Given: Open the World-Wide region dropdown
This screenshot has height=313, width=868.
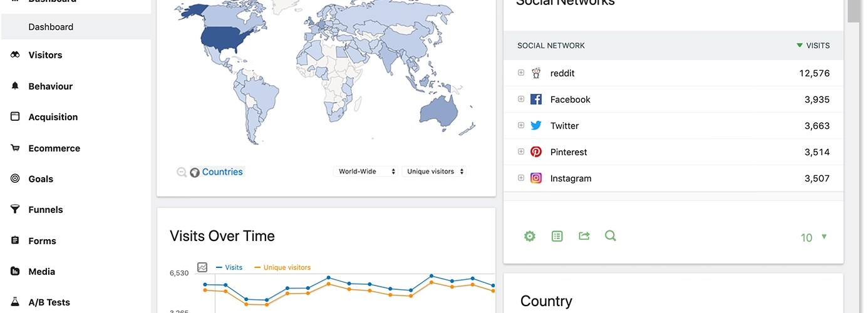Looking at the screenshot, I should click(x=366, y=172).
